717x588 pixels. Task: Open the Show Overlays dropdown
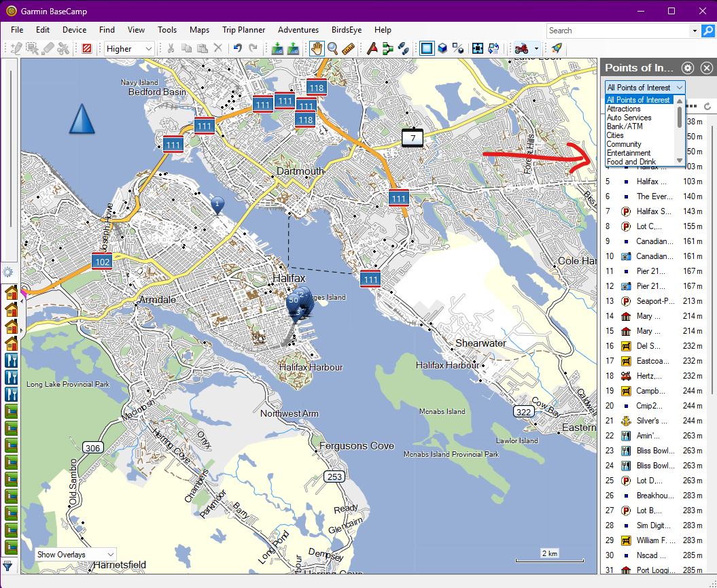point(75,555)
